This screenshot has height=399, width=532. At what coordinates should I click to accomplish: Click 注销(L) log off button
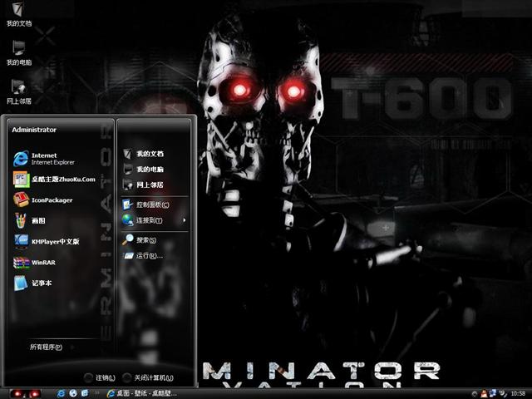pyautogui.click(x=100, y=377)
